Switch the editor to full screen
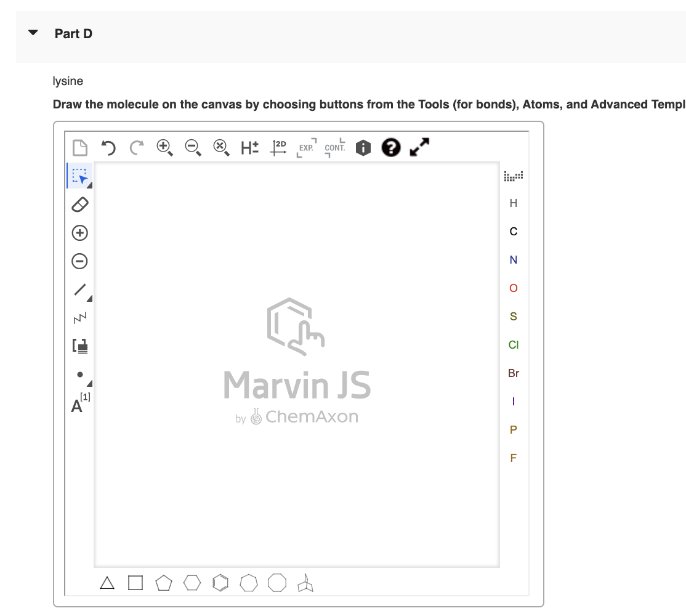Viewport: 686px width, 616px height. click(419, 147)
